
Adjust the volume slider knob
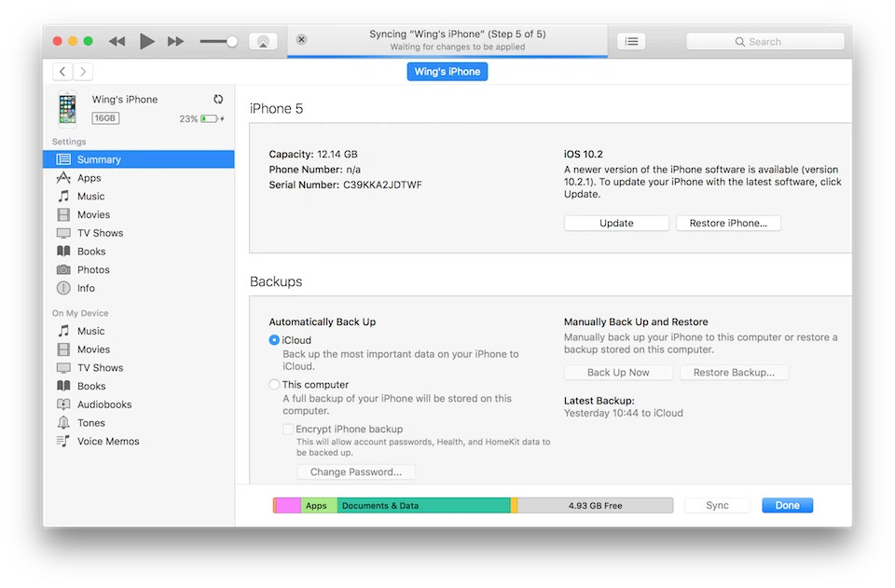click(x=232, y=41)
